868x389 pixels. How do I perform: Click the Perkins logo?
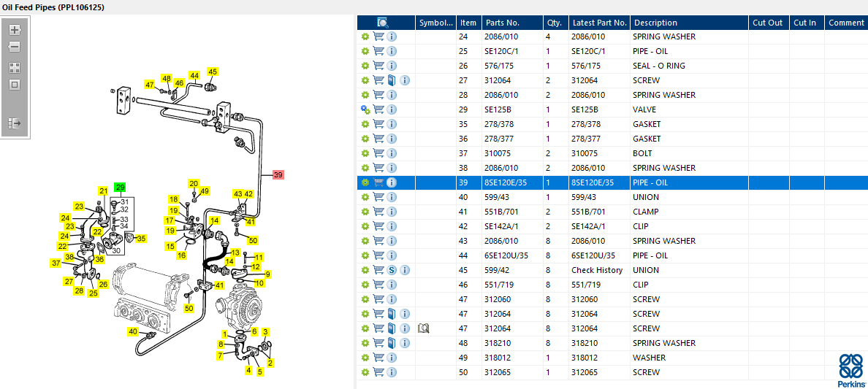click(x=852, y=371)
